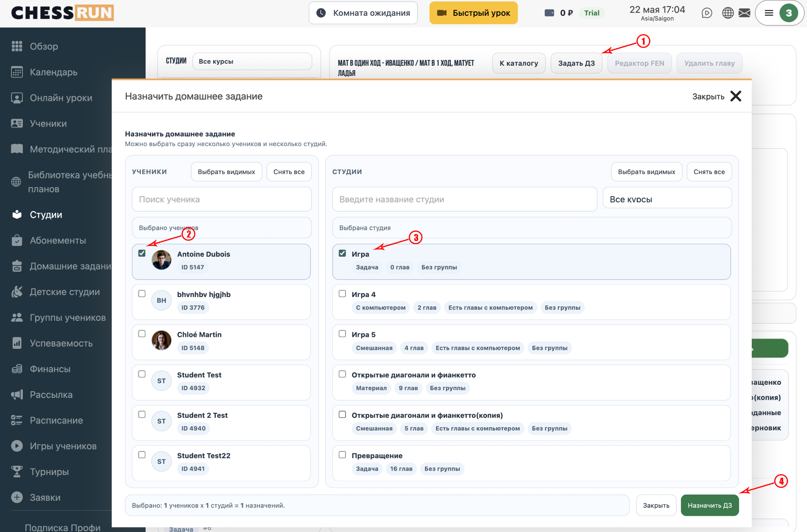
Task: Click the green Назначить ДЗ button
Action: pos(710,505)
